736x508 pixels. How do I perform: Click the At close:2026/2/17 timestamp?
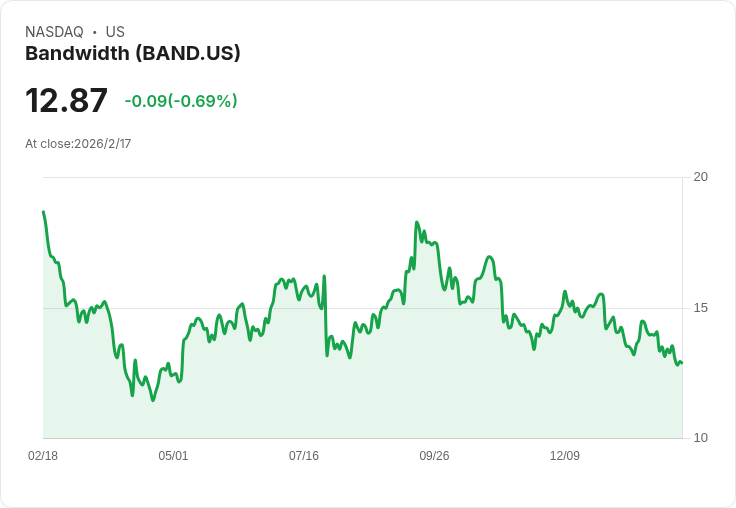pos(78,144)
